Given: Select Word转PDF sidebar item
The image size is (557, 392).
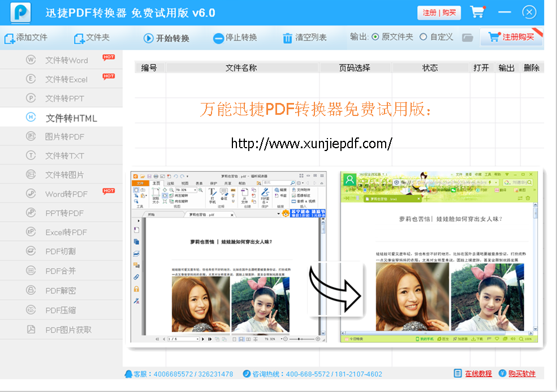Looking at the screenshot, I should click(x=62, y=193).
